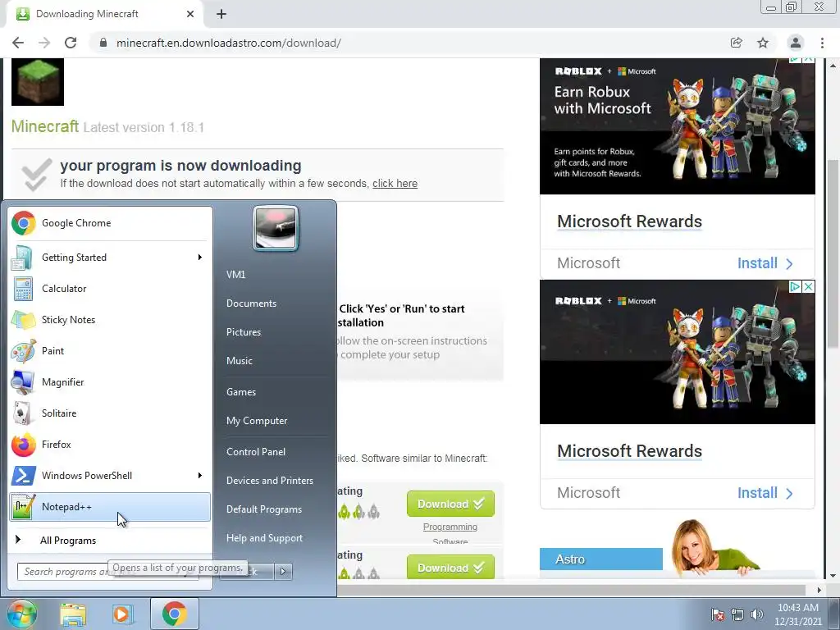Screen dimensions: 840x630
Task: Click the browser back arrow
Action: 18,43
